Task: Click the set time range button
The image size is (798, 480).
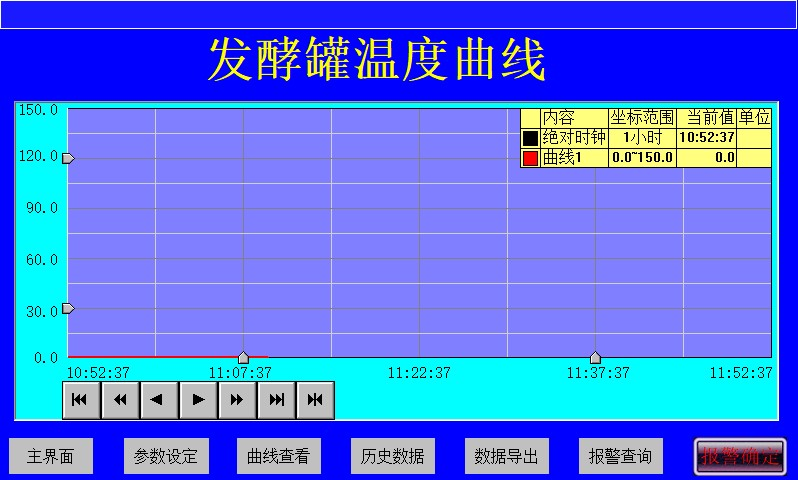Action: pos(315,400)
